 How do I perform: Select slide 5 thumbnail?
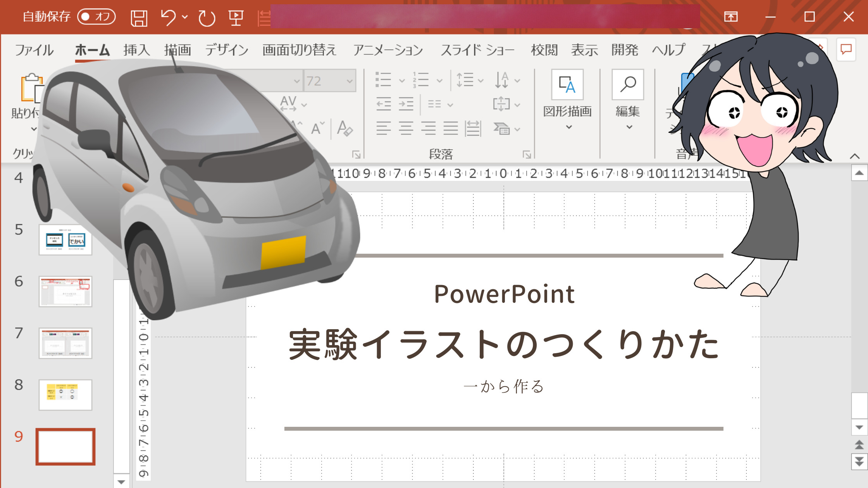pos(65,240)
